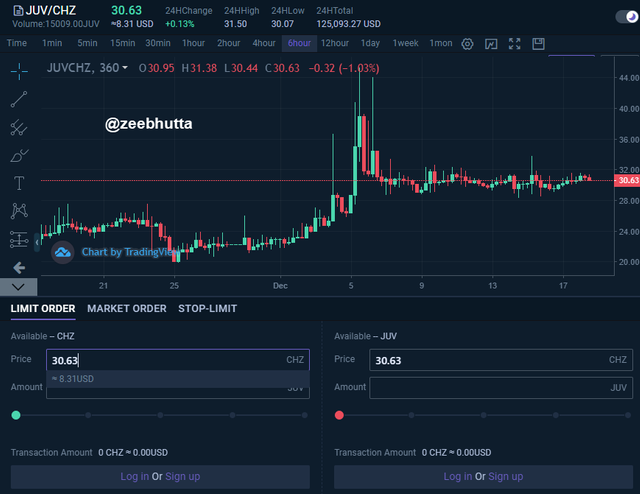Image resolution: width=640 pixels, height=494 pixels.
Task: Open the JUVCHZ 360 interval dropdown
Action: pyautogui.click(x=124, y=67)
